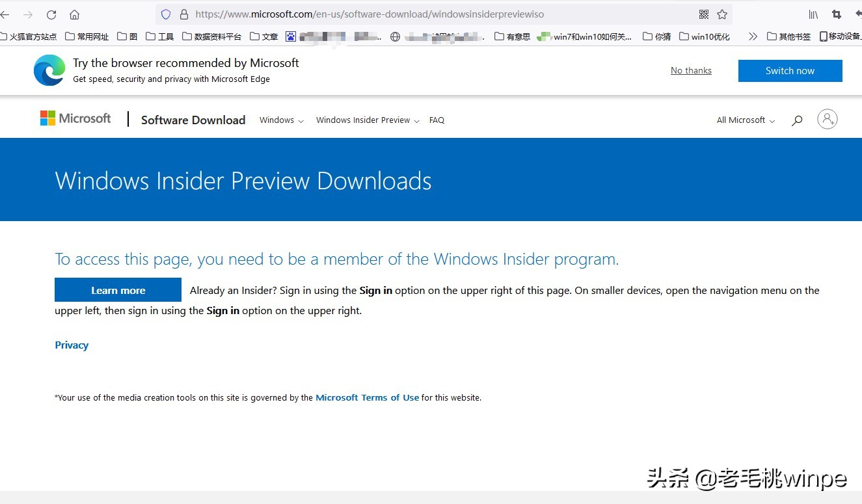Open the win10优化 bookmark folder
862x504 pixels.
click(705, 36)
